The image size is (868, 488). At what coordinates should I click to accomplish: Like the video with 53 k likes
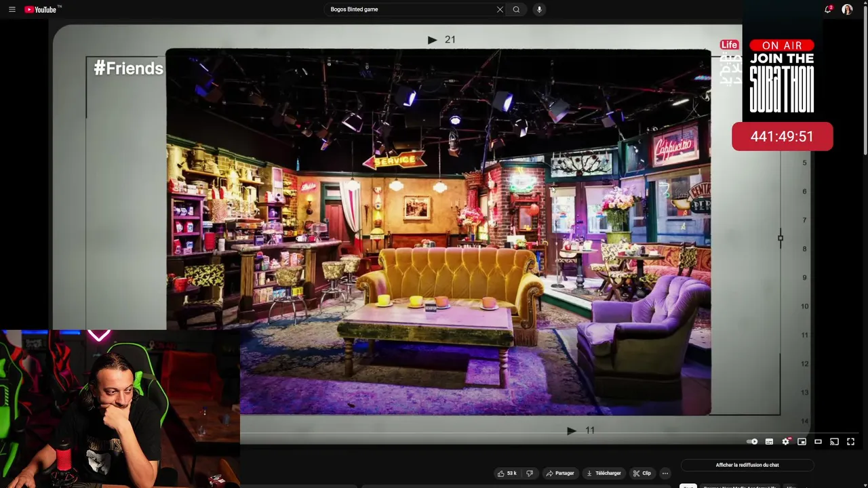(x=507, y=473)
